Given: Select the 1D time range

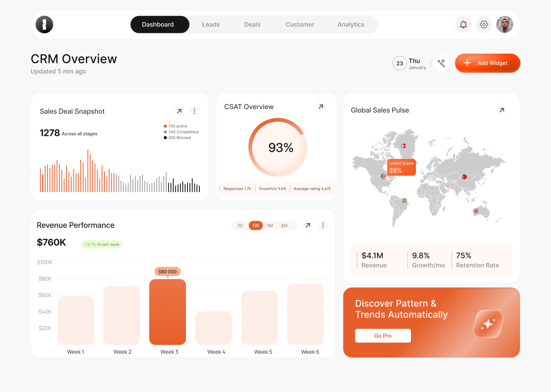Looking at the screenshot, I should [x=240, y=225].
